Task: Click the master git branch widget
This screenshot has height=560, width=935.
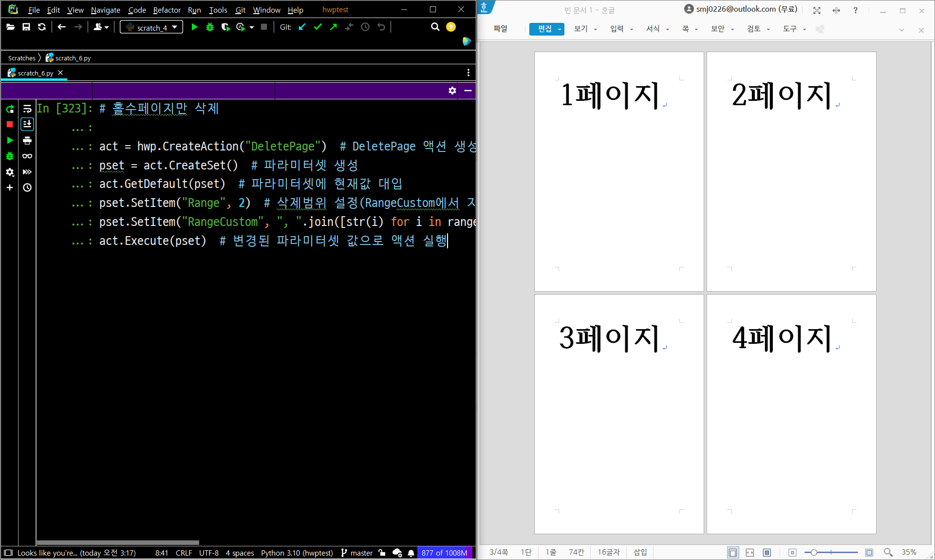Action: click(361, 553)
